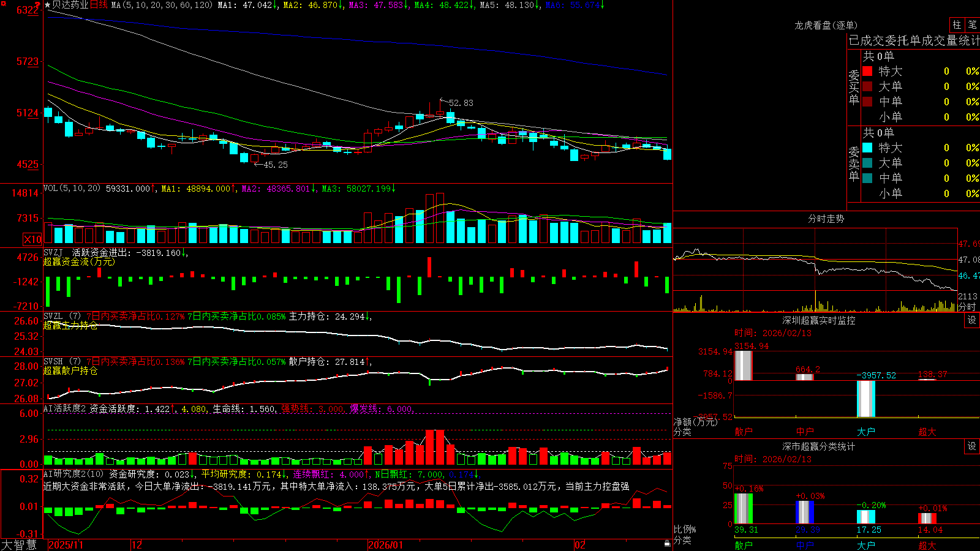The image size is (980, 551).
Task: Click the 委卖单 section label
Action: (854, 163)
